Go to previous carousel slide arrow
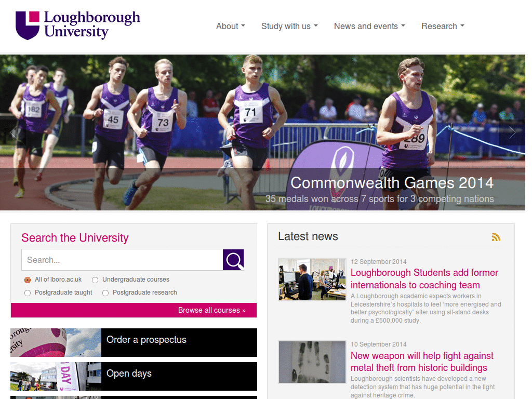This screenshot has width=532, height=399. (13, 132)
